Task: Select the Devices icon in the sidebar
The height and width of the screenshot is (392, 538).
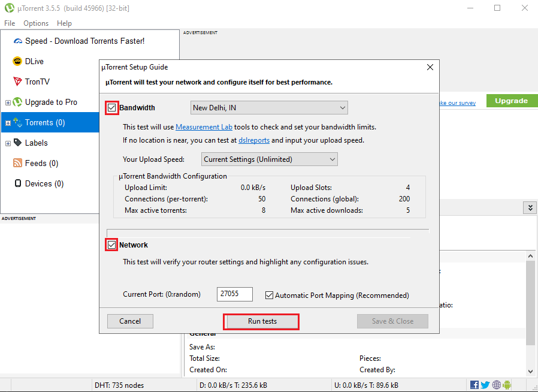Action: click(18, 183)
